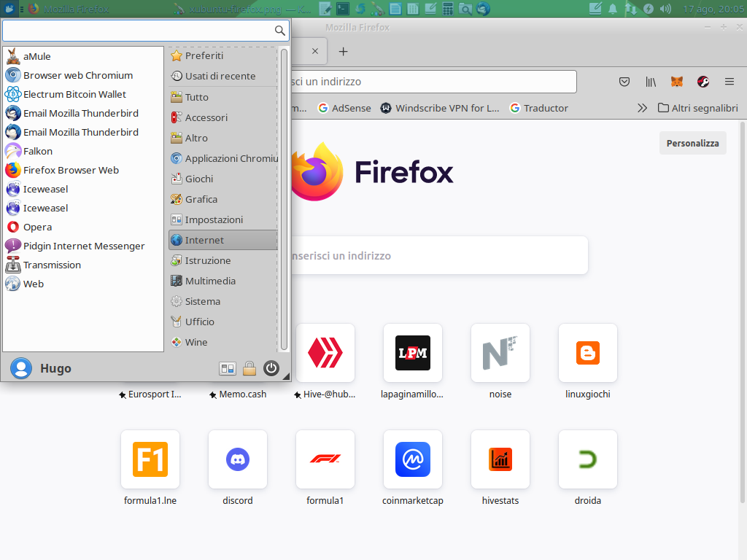Screen dimensions: 747x560
Task: Click the category list scrollbar in menu
Action: pyautogui.click(x=284, y=200)
